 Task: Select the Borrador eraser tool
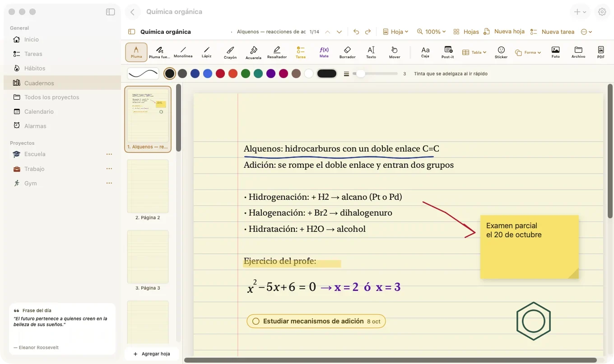(x=347, y=52)
